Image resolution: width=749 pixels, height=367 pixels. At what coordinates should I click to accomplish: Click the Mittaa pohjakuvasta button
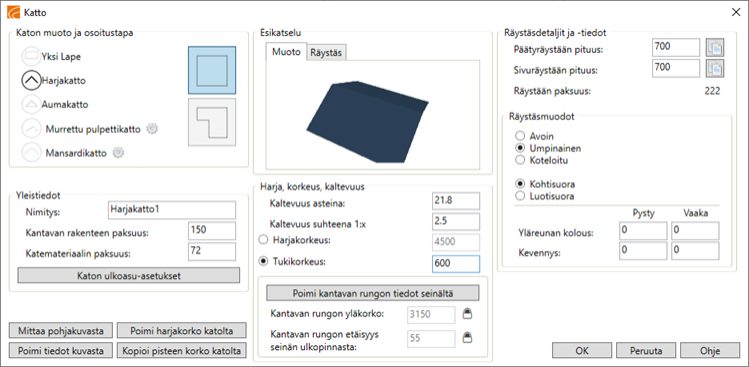[61, 330]
